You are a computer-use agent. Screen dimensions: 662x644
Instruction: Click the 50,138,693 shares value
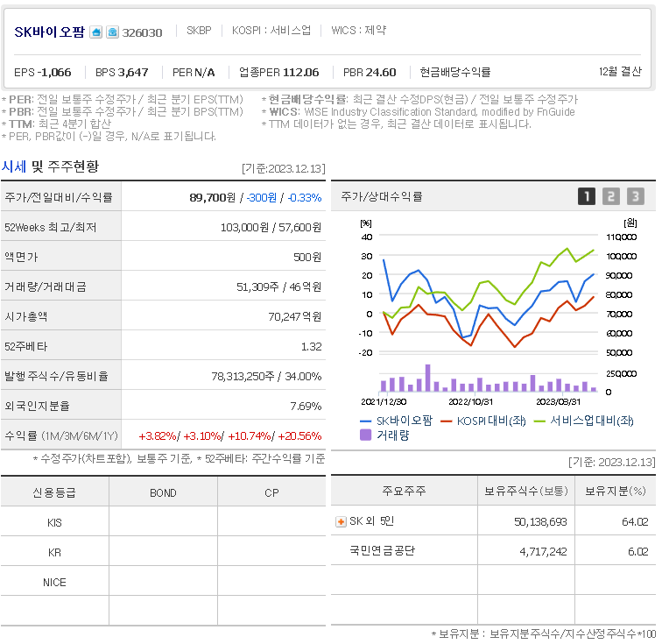(540, 522)
